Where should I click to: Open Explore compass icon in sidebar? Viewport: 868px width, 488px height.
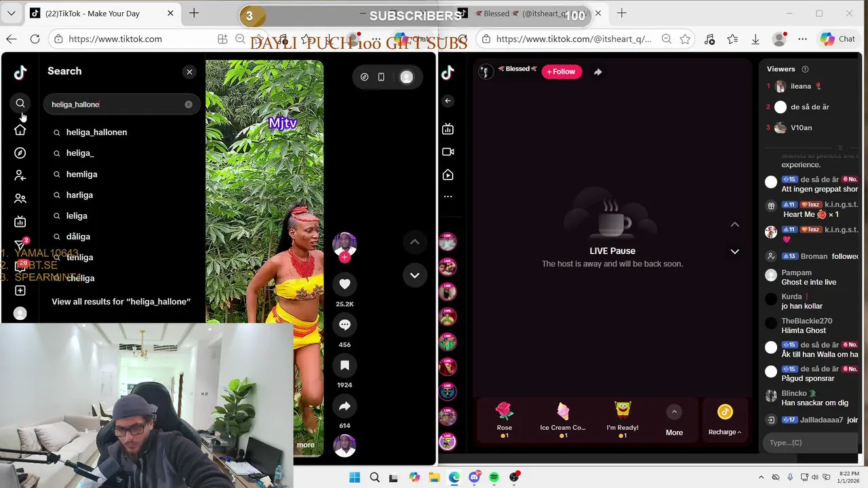(20, 153)
